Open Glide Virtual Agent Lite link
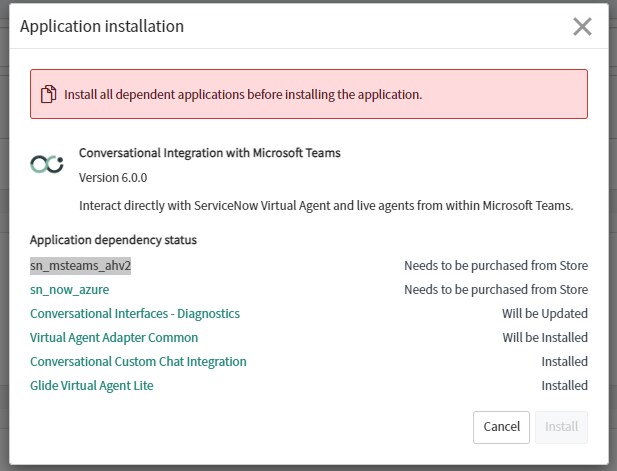 92,386
